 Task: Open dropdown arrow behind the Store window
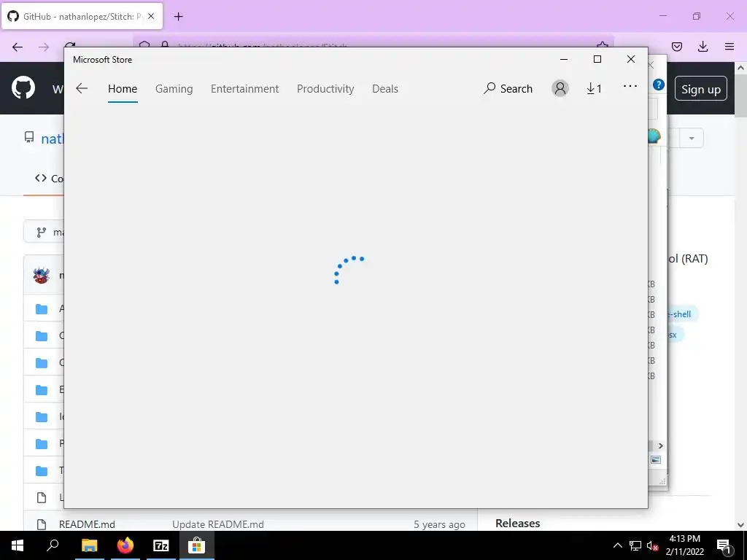[x=692, y=139]
